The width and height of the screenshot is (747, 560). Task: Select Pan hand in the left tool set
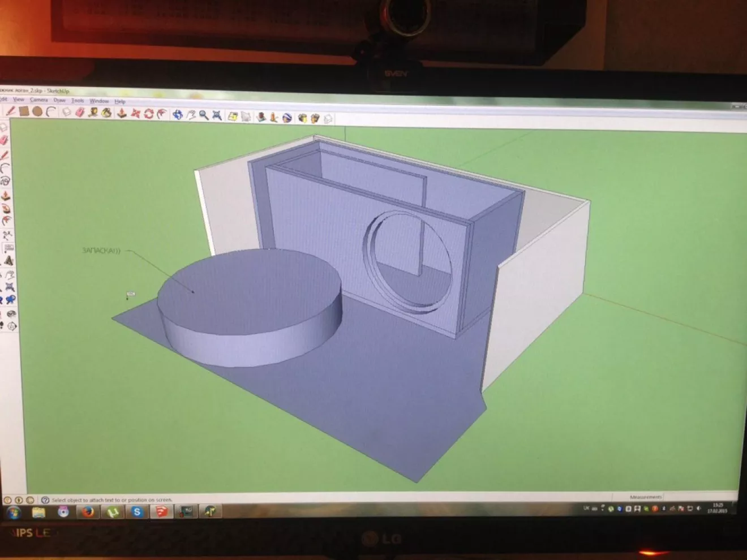(10, 274)
